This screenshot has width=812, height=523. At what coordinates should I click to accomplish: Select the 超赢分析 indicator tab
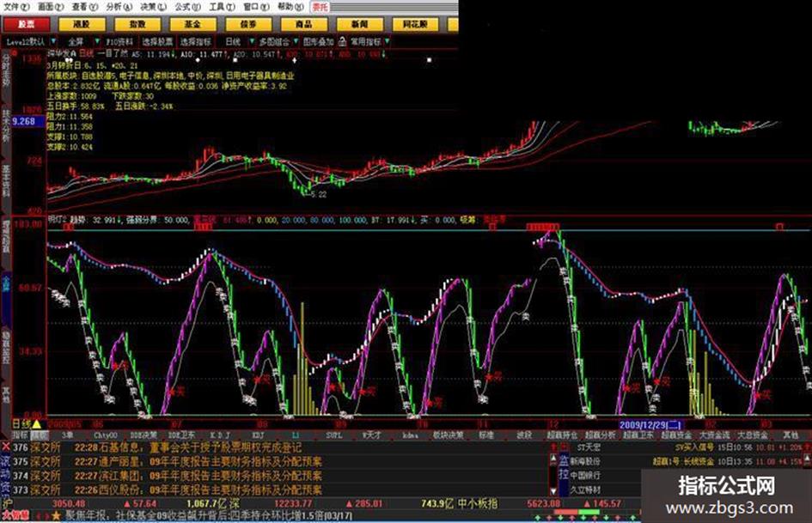(x=601, y=435)
